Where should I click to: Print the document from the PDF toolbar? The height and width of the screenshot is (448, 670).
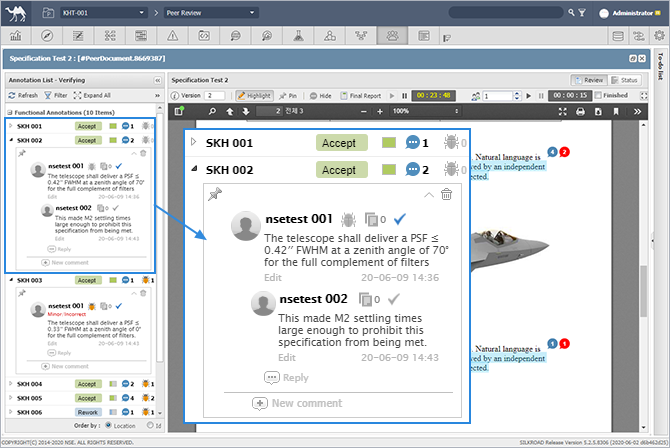pyautogui.click(x=580, y=111)
